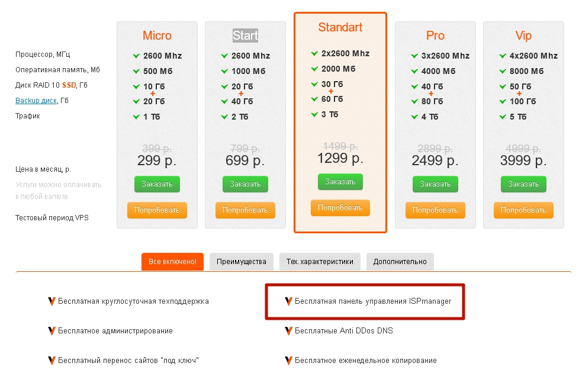Click the V icon beside ISPmanager item
The image size is (579, 392).
tap(288, 301)
